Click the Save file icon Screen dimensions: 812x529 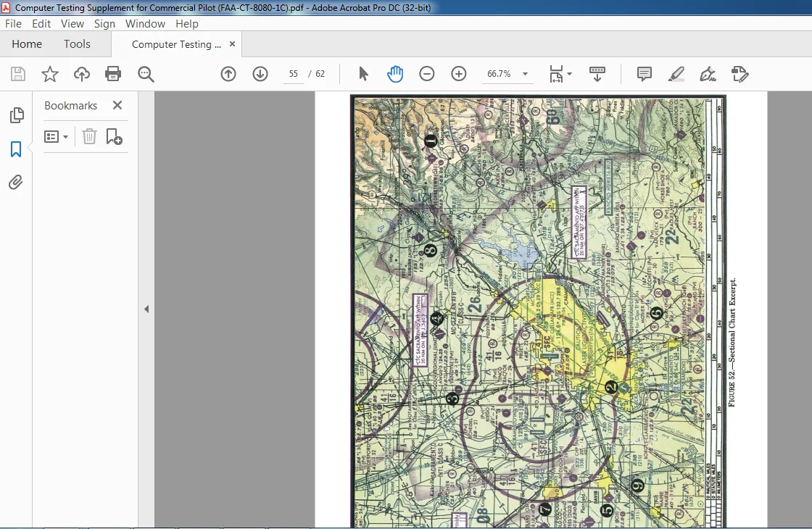click(x=18, y=74)
